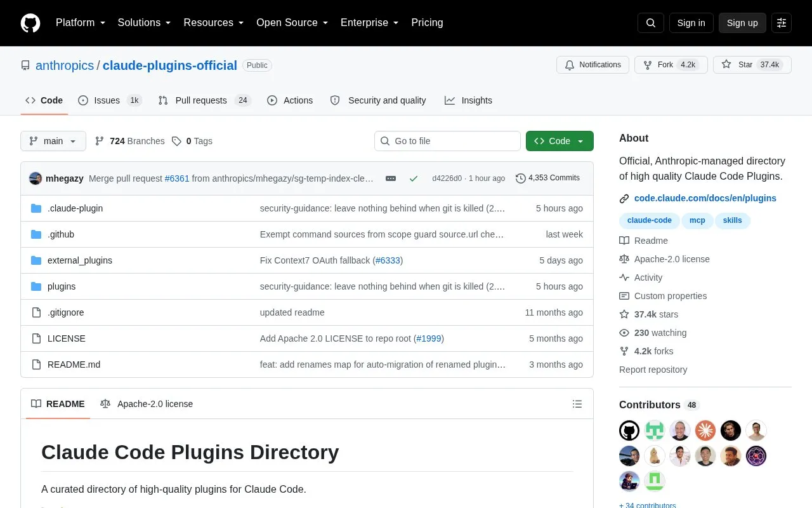Click the README.md file icon

(x=36, y=364)
